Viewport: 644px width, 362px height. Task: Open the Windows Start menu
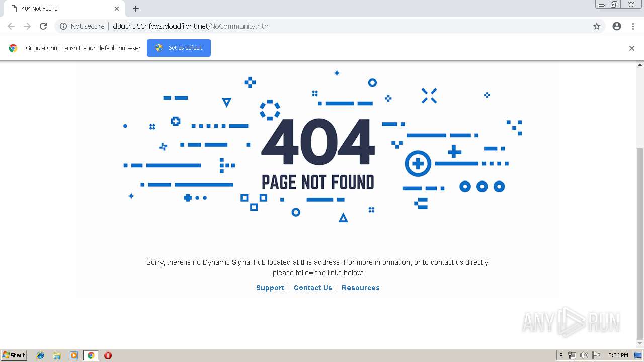(14, 355)
